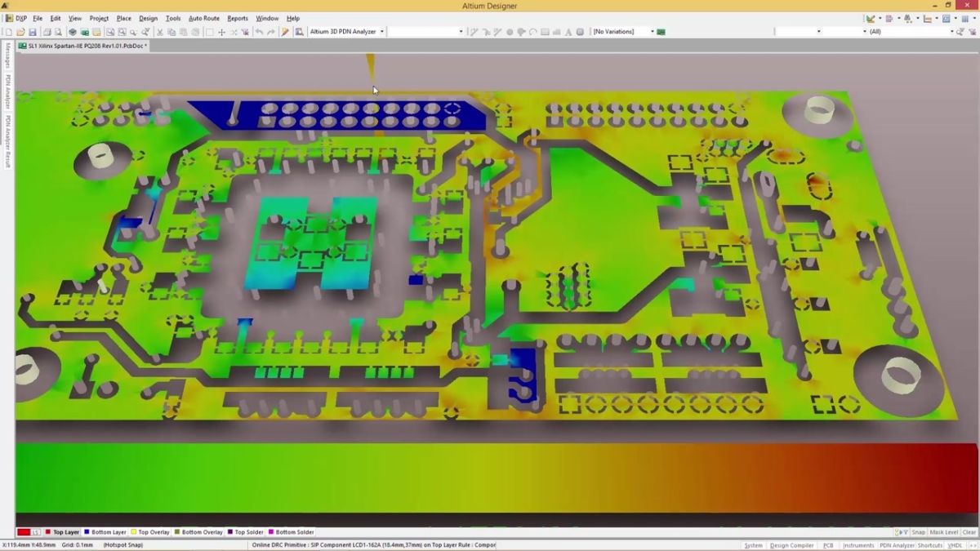Toggle the Top Layer tab
Viewport: 980px width, 551px height.
tap(63, 532)
